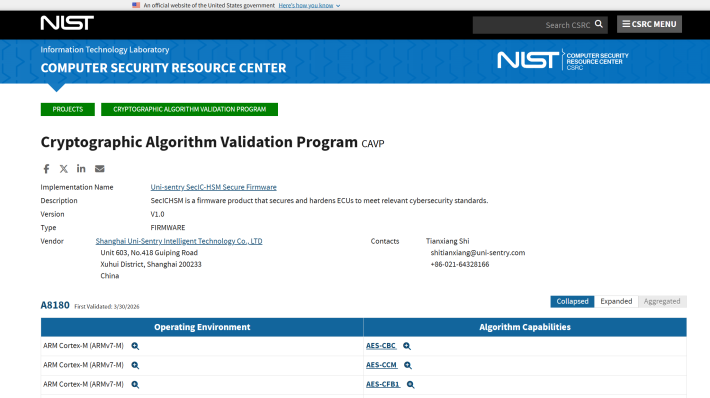Click the address line Unit 603, No.418 Guiping Road
Viewport: 710px width, 398px height.
tap(149, 253)
